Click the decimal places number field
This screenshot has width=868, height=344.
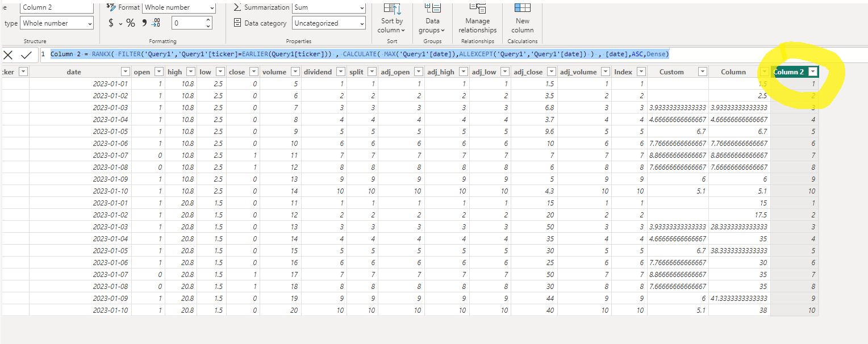[188, 23]
